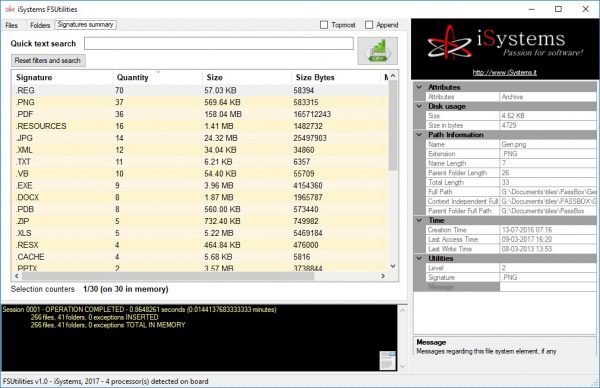Select the .PDB signature row
600x388 pixels.
pyautogui.click(x=201, y=209)
